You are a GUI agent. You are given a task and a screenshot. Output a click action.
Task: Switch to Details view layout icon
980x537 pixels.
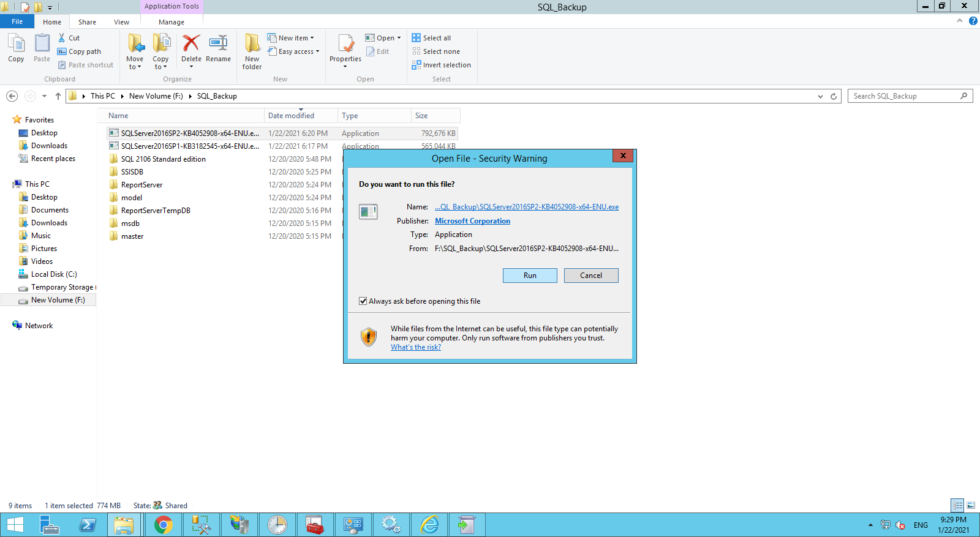[x=957, y=505]
